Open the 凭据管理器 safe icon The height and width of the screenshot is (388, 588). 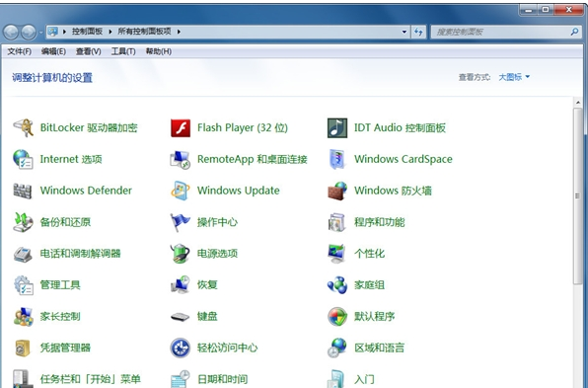pos(23,348)
